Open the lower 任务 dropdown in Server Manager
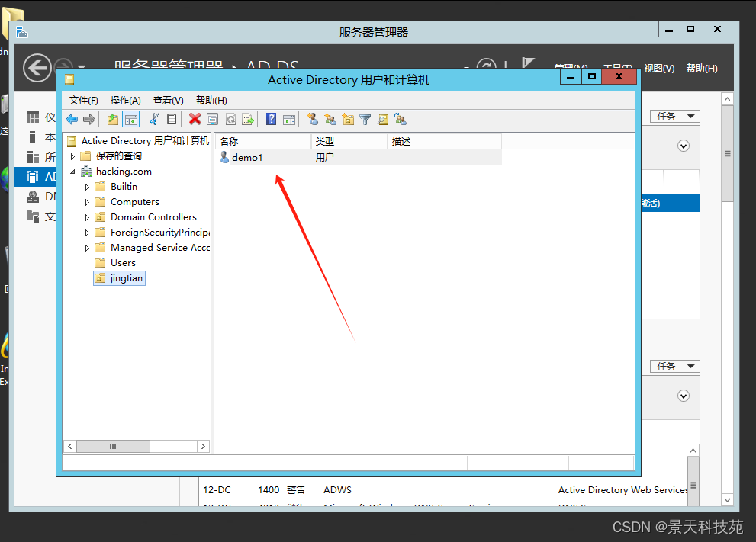Image resolution: width=756 pixels, height=542 pixels. [675, 366]
